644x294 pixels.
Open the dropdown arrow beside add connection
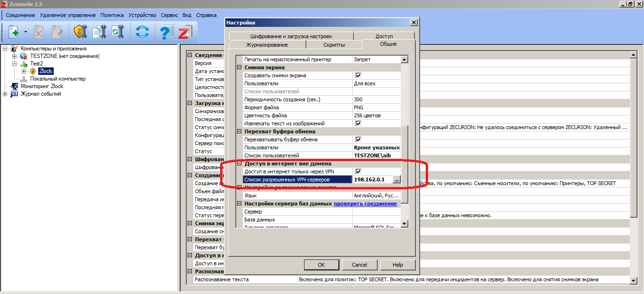(x=25, y=33)
